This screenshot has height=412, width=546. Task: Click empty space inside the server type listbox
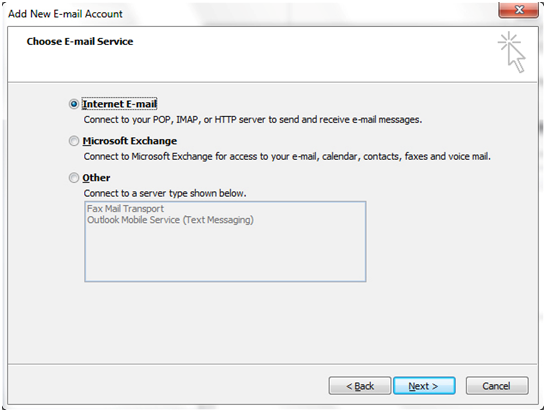pos(225,256)
